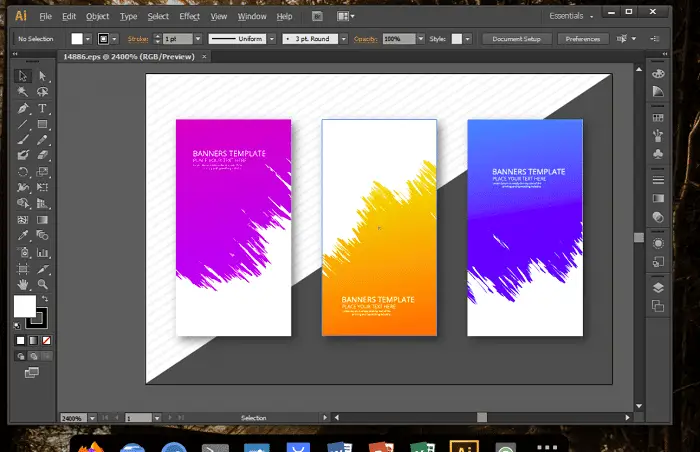Select the Gradient tool in tools panel
Viewport: 700px width, 452px height.
[42, 220]
